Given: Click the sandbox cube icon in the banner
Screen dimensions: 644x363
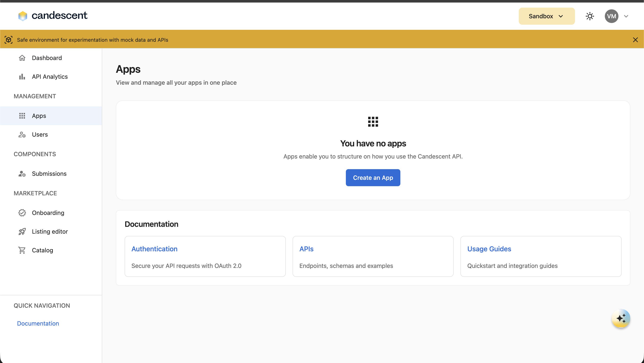Looking at the screenshot, I should coord(9,40).
